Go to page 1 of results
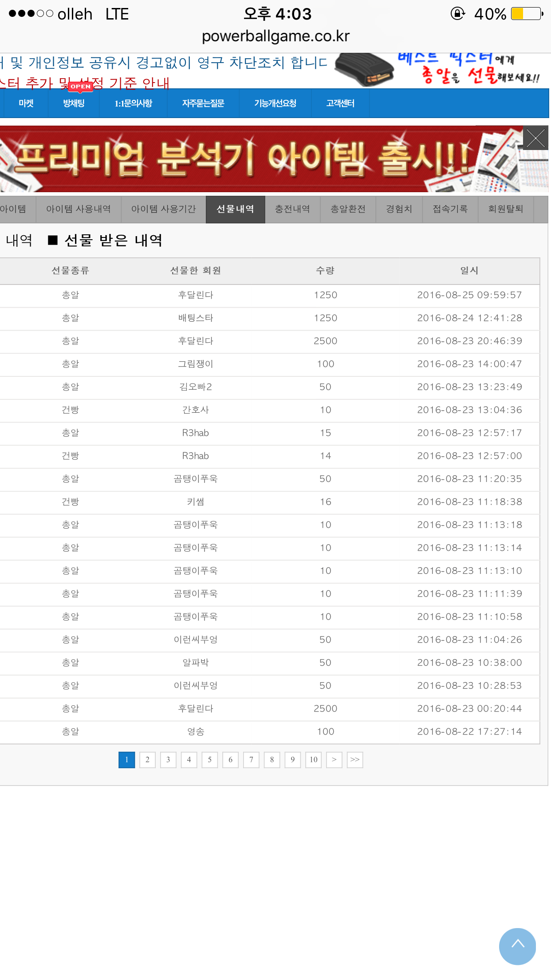The image size is (551, 980). (126, 759)
